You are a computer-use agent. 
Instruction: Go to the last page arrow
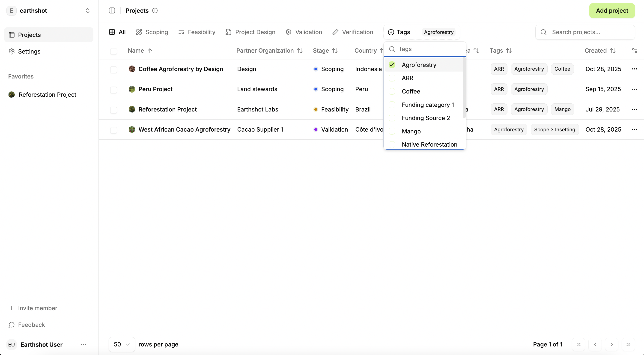coord(628,344)
